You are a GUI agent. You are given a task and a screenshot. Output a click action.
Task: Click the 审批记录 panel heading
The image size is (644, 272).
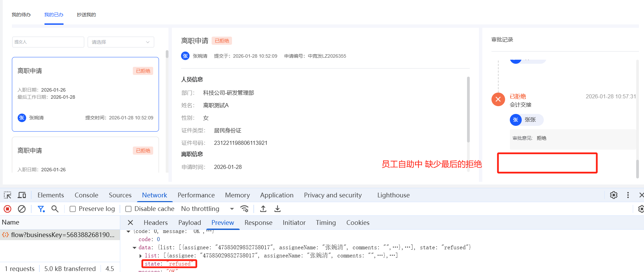(x=502, y=40)
